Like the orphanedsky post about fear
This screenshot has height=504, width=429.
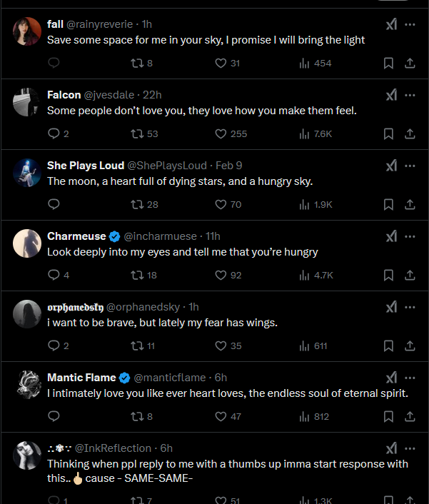221,346
